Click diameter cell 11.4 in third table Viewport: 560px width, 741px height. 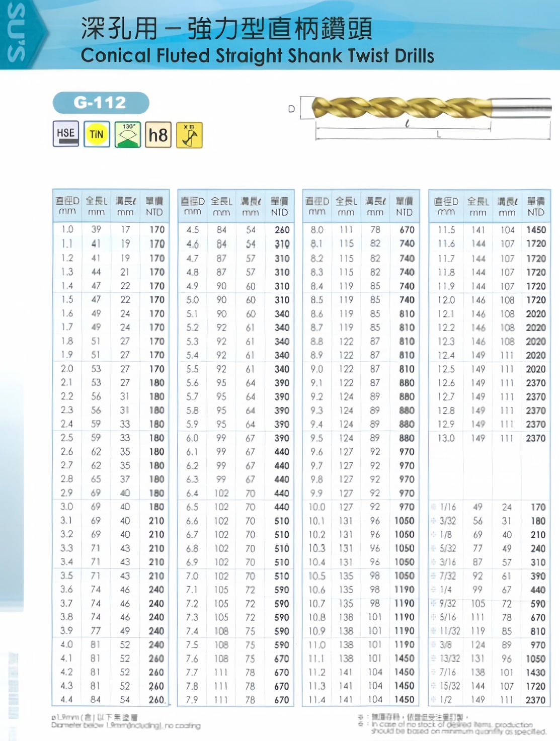[x=317, y=699]
